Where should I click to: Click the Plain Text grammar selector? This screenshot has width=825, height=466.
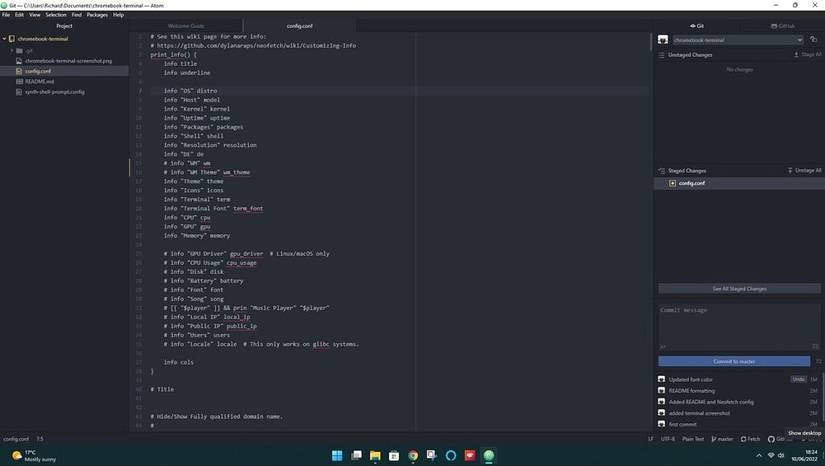point(693,439)
